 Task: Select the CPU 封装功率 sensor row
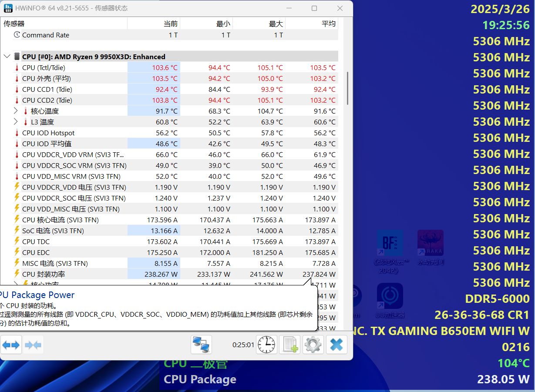52,274
